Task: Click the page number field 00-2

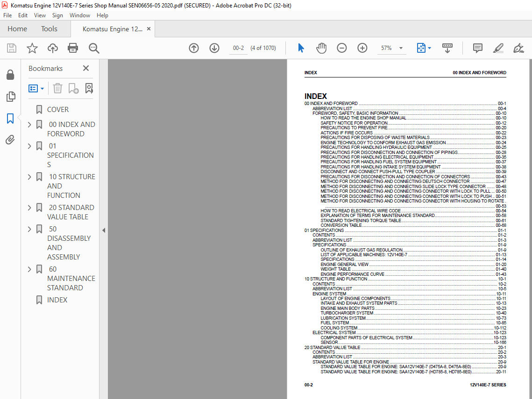Action: click(x=238, y=48)
